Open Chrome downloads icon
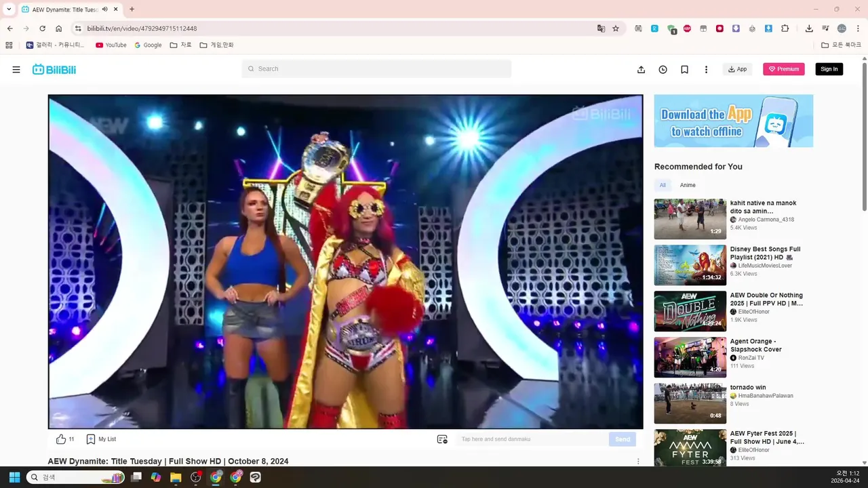 809,28
